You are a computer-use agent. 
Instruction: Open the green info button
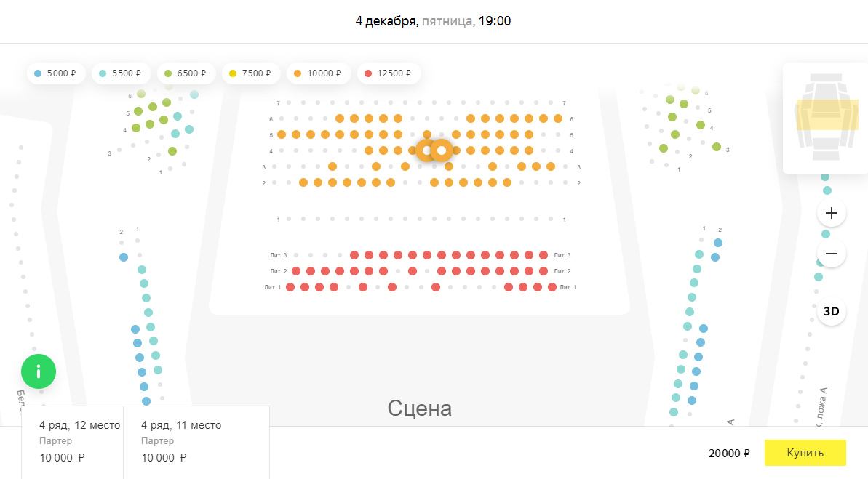click(x=39, y=371)
